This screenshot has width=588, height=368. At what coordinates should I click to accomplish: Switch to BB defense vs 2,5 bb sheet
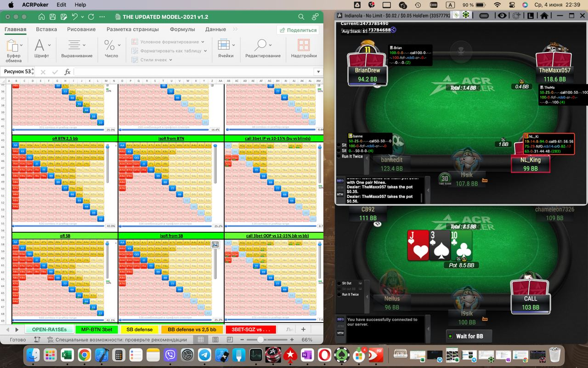[192, 329]
